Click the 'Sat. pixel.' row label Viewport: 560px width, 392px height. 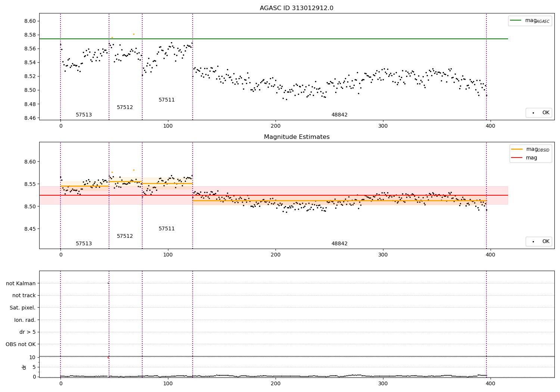(x=23, y=308)
